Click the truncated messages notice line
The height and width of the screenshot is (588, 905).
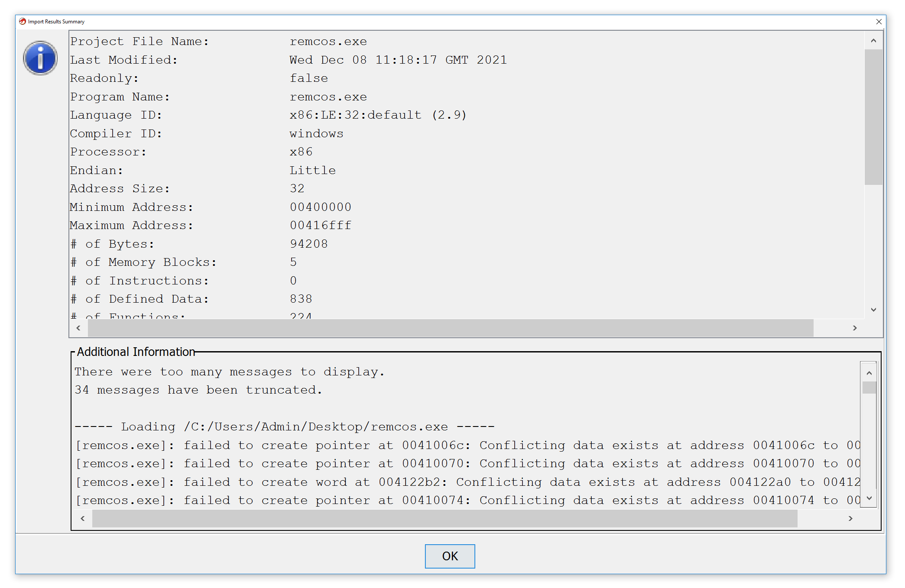(x=198, y=389)
